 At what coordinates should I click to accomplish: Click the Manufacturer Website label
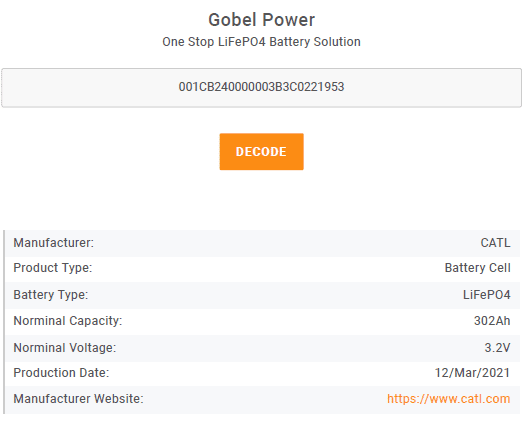pyautogui.click(x=78, y=399)
